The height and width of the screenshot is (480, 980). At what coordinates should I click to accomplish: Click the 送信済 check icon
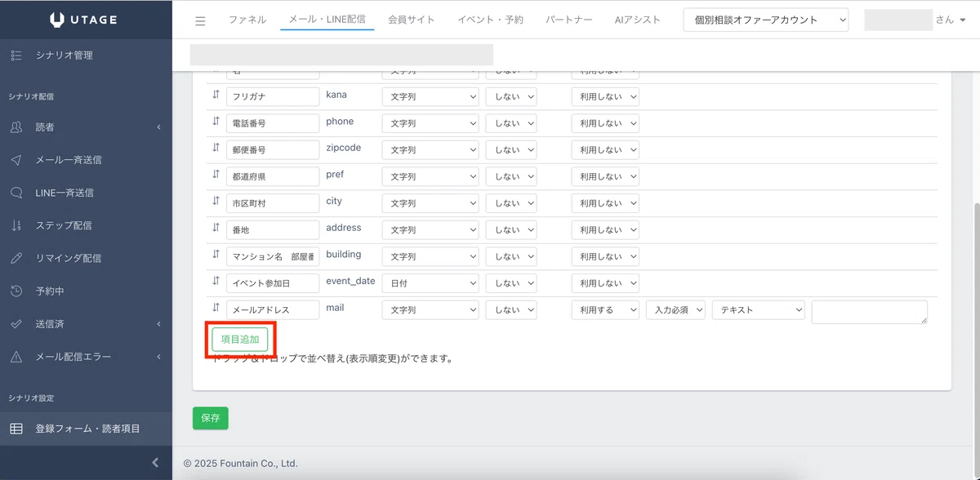pyautogui.click(x=16, y=324)
